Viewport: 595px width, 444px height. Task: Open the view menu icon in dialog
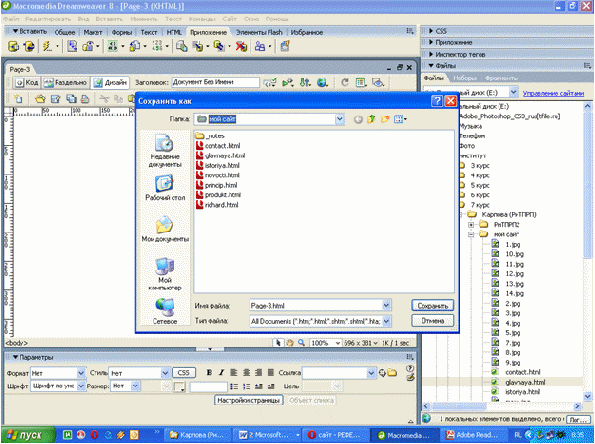[400, 120]
